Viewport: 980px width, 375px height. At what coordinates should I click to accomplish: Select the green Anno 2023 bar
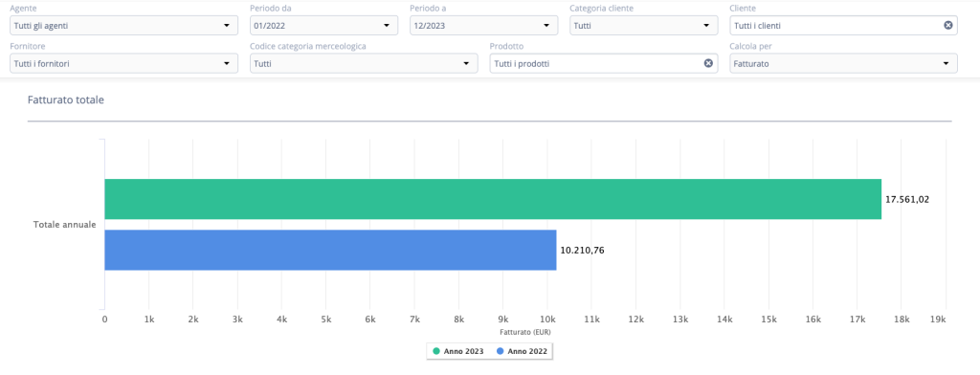(493, 199)
